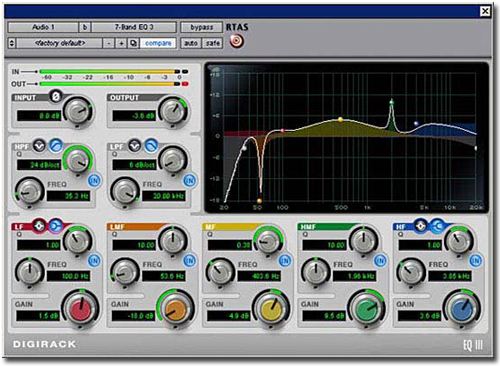This screenshot has width=500, height=366.
Task: Select the next preset with plus button
Action: (121, 43)
